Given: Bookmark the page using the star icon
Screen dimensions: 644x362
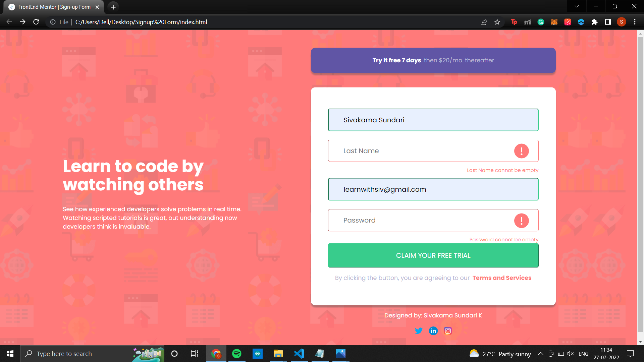Looking at the screenshot, I should click(497, 22).
